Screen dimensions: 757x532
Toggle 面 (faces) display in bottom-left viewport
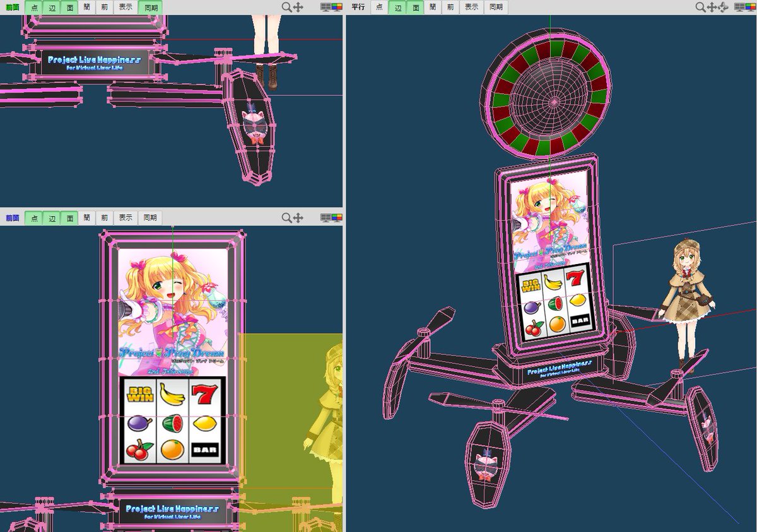tap(69, 218)
